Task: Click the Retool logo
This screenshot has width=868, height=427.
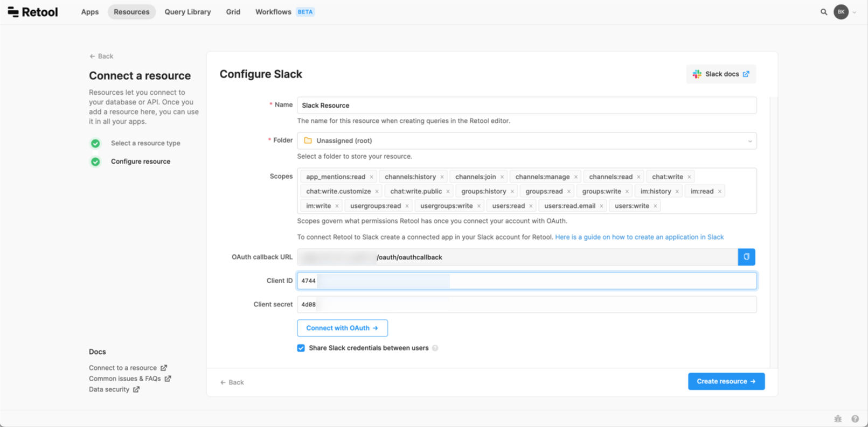Action: [32, 12]
